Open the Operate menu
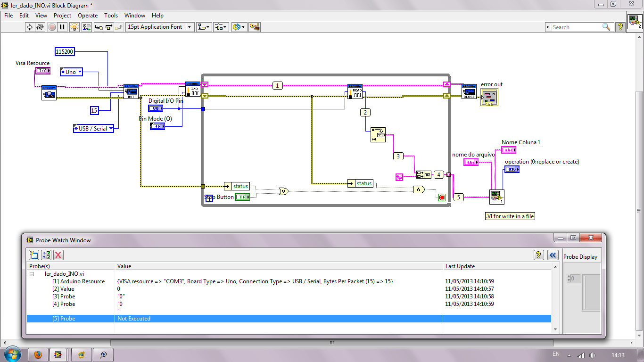This screenshot has width=644, height=362. 87,16
